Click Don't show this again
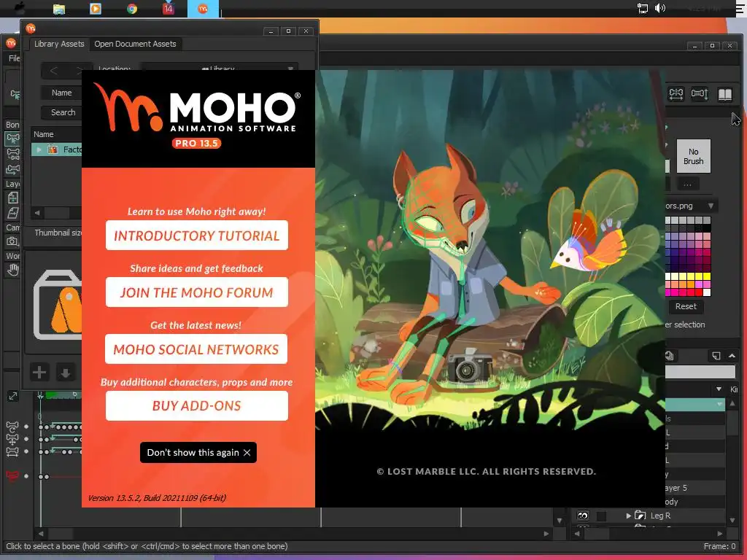Viewport: 747px width, 560px height. point(198,452)
